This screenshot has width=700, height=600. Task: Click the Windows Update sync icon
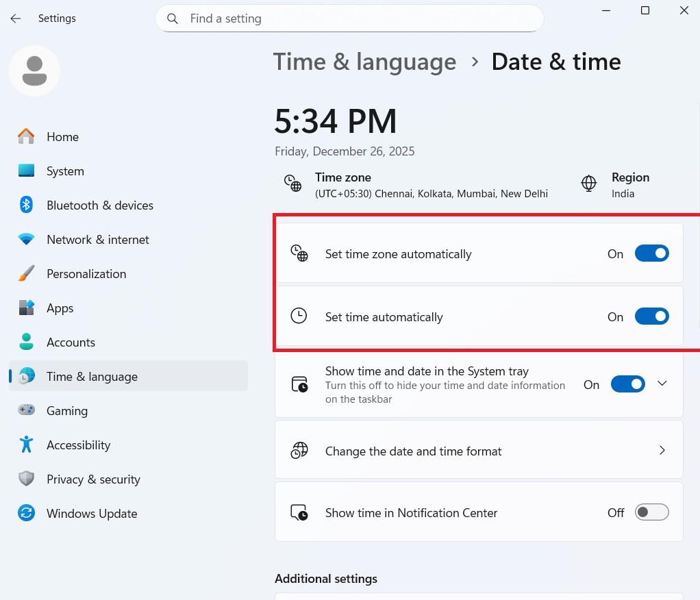point(26,513)
